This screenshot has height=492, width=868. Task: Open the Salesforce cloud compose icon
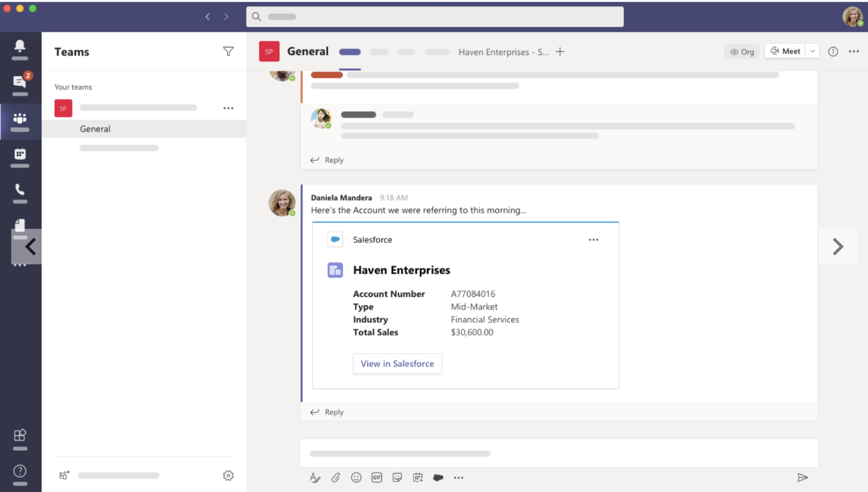click(x=438, y=478)
